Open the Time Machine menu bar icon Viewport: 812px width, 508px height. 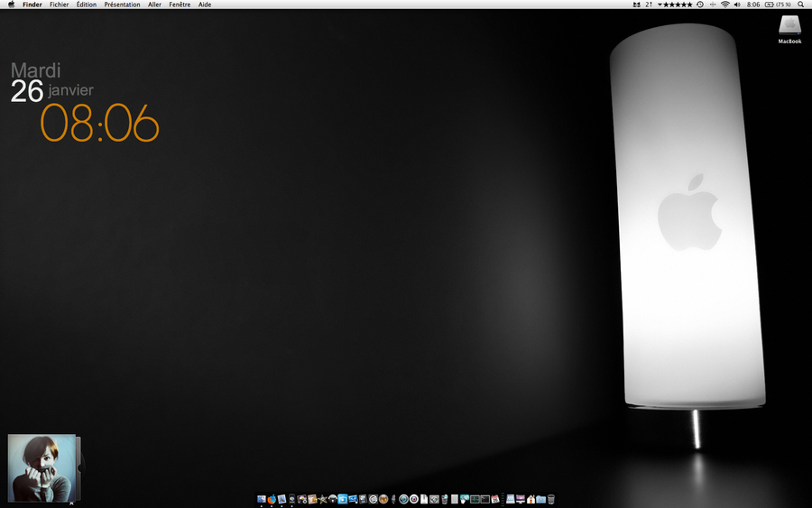pos(700,5)
